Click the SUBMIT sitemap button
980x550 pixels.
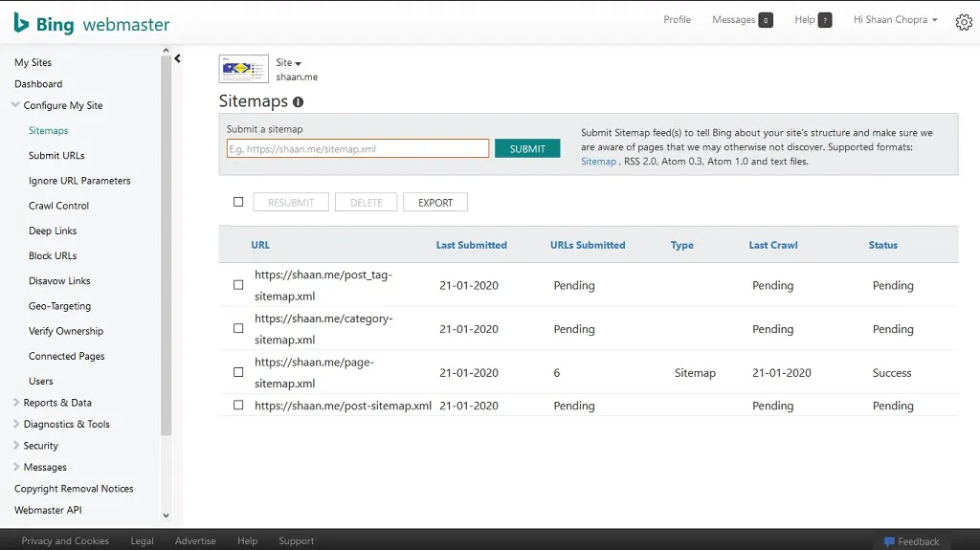527,149
